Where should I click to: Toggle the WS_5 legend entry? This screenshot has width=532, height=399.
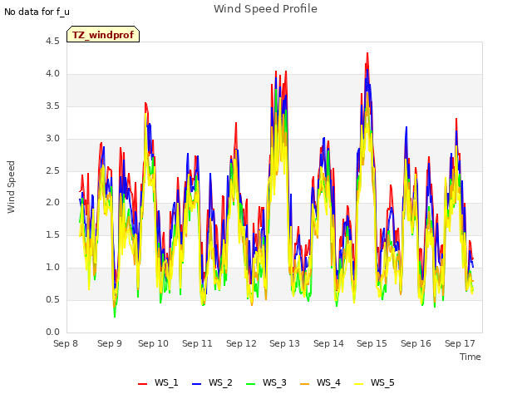pos(374,382)
